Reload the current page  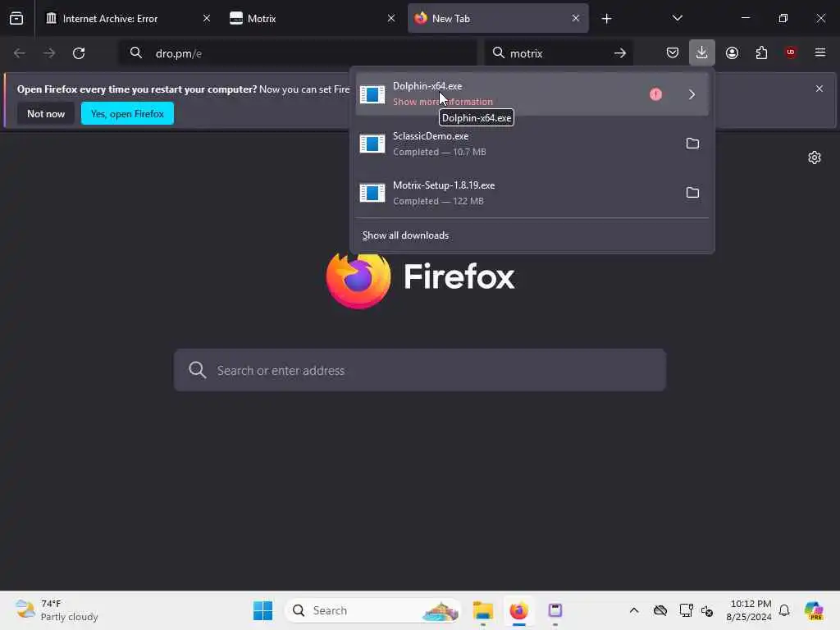click(x=79, y=53)
